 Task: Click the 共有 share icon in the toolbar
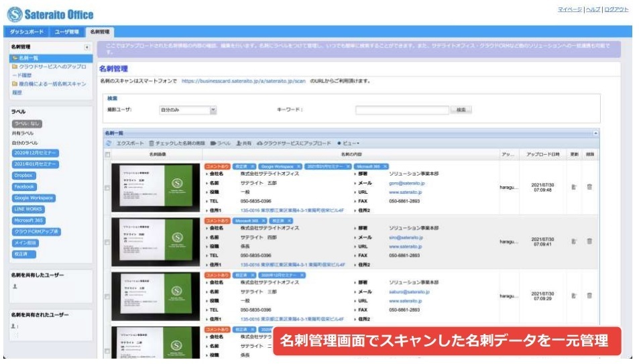click(239, 143)
